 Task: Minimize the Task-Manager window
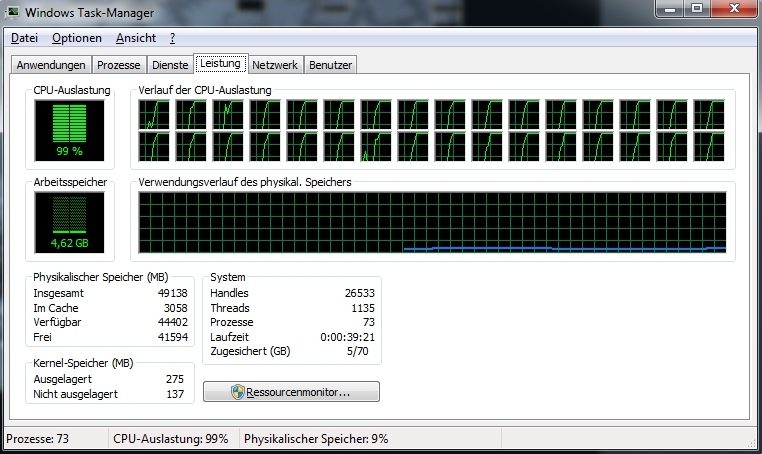[670, 9]
